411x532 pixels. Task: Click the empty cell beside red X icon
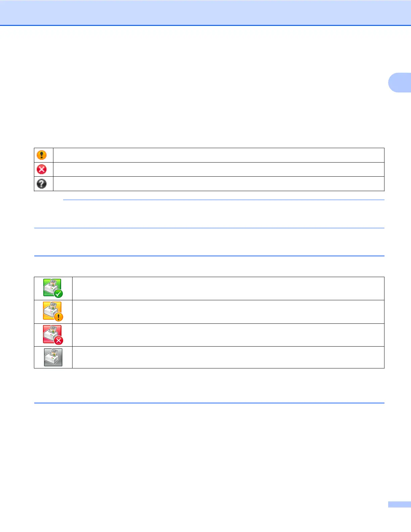tap(219, 169)
